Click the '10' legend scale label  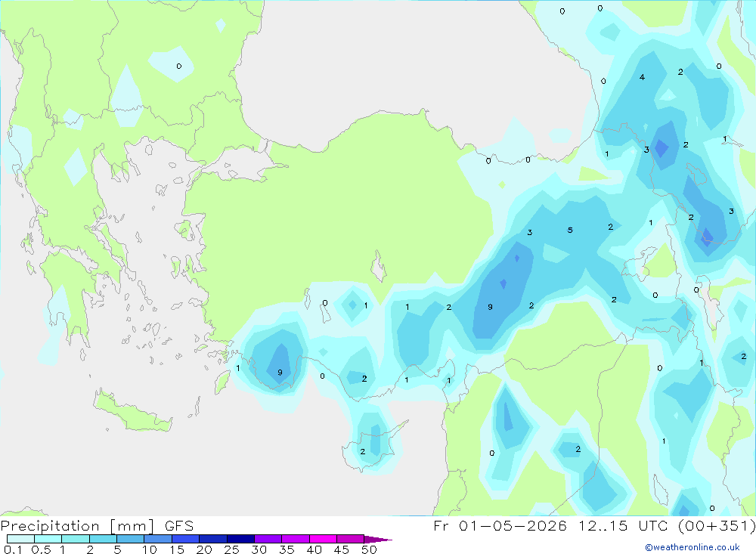tap(150, 549)
